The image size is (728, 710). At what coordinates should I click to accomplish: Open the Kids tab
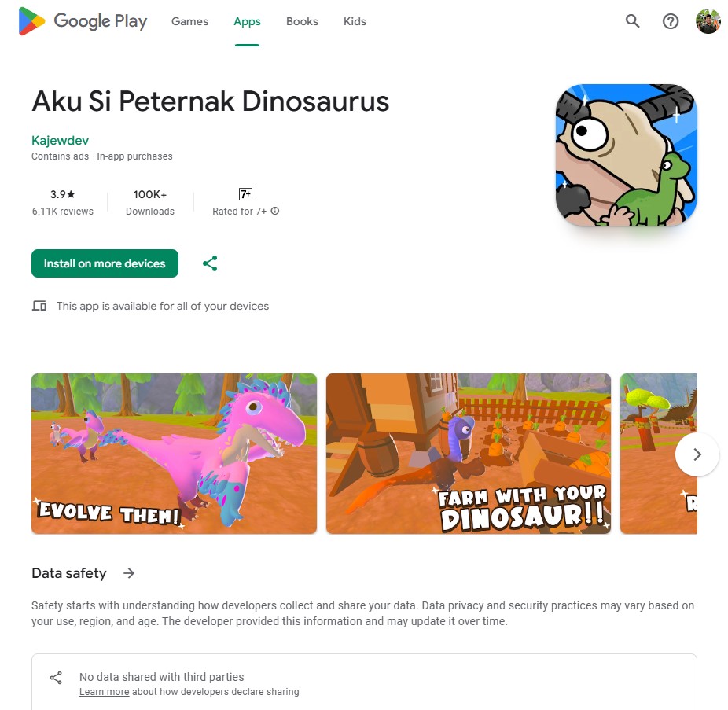pyautogui.click(x=355, y=21)
